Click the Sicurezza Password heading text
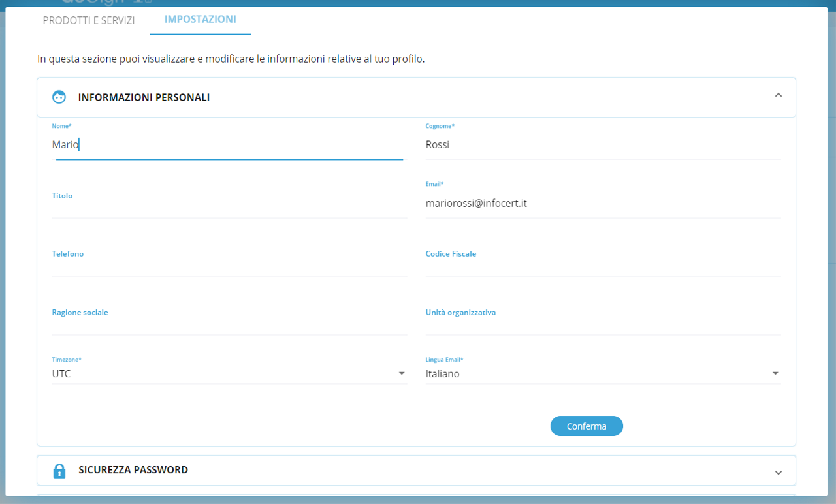 pyautogui.click(x=133, y=470)
